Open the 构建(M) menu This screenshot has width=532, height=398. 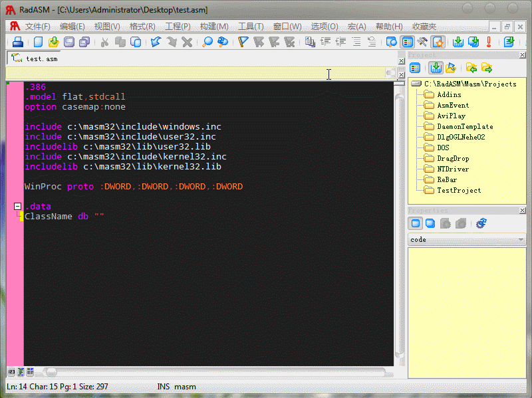point(214,27)
